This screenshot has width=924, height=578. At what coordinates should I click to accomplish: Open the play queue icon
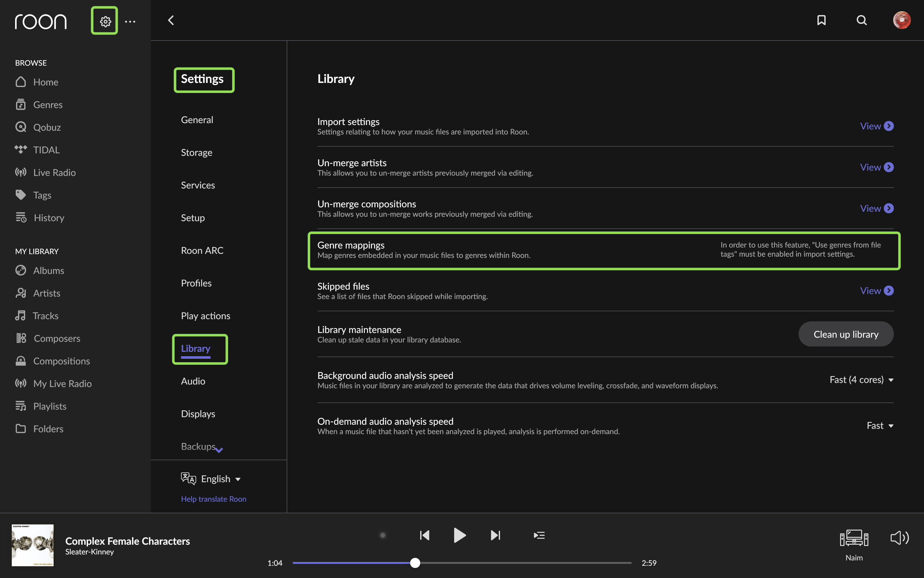tap(539, 535)
